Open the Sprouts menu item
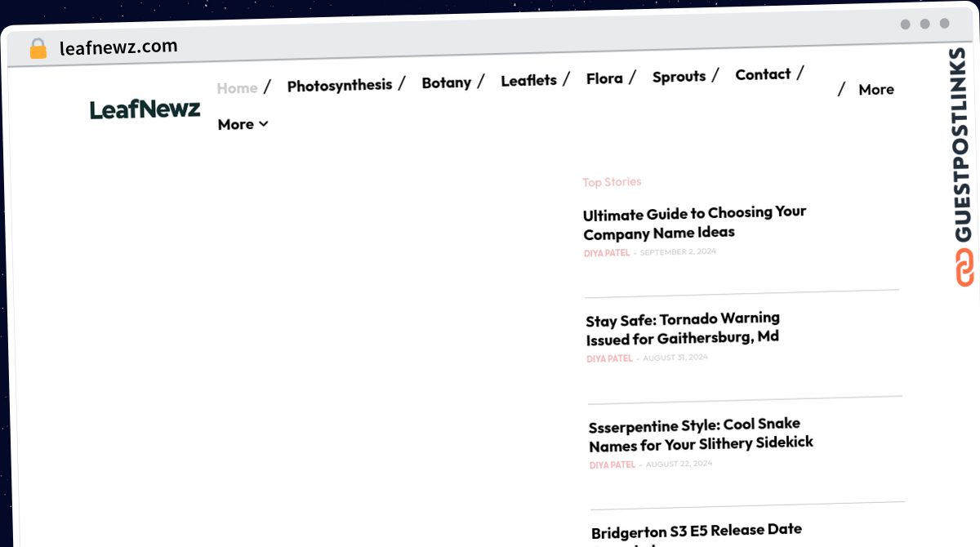 [679, 77]
